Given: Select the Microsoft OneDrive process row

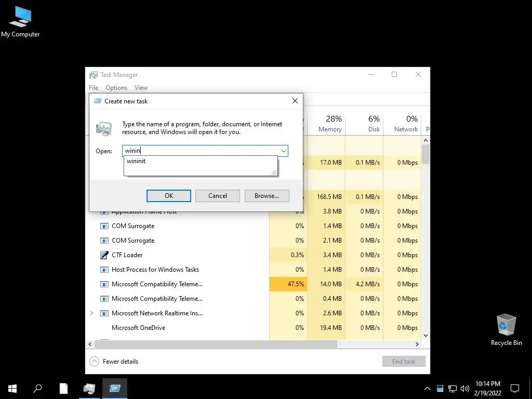Looking at the screenshot, I should 253,328.
